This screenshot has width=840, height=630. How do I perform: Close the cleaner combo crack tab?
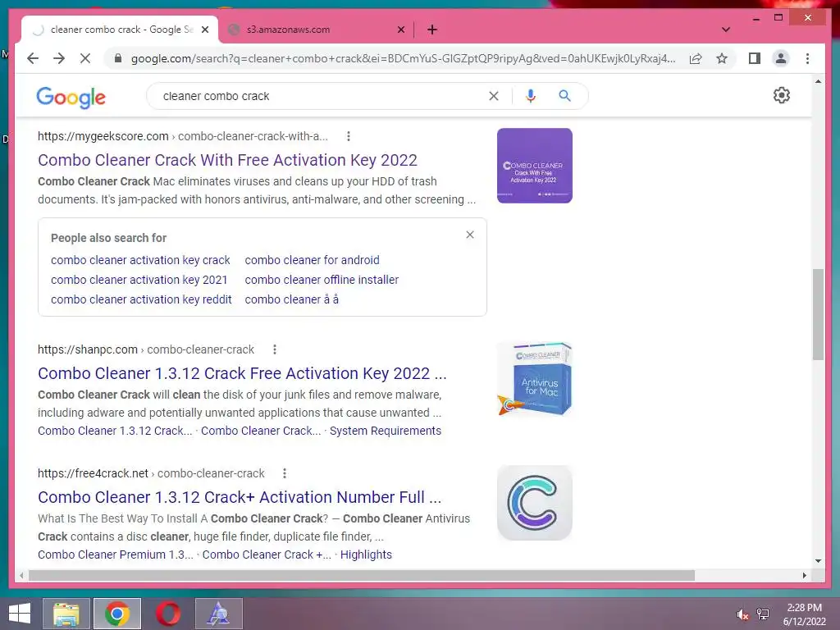tap(204, 30)
